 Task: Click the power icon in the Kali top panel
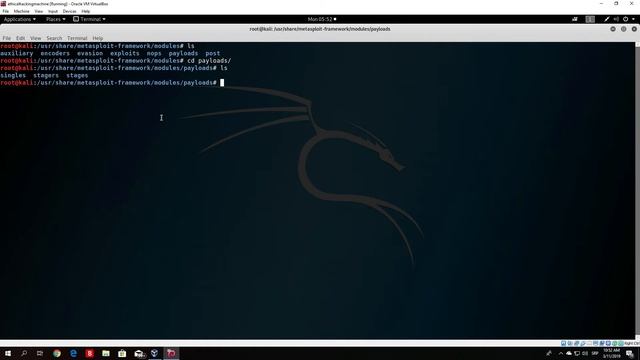[625, 19]
